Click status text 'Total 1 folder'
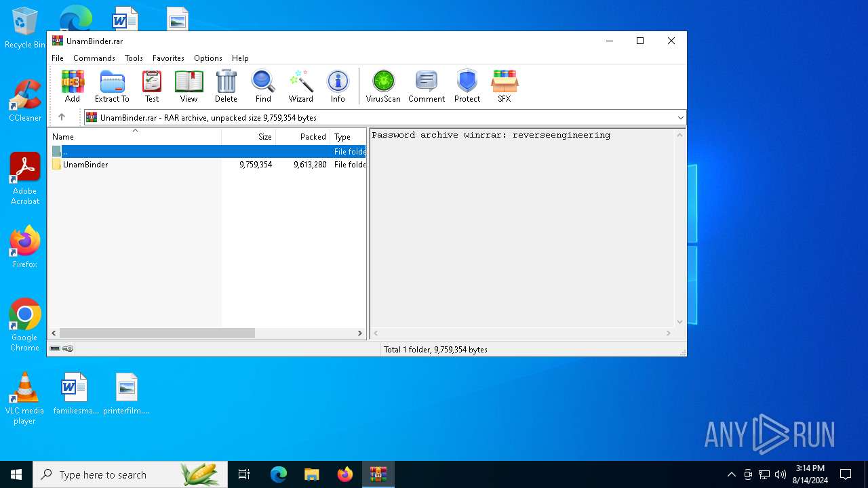This screenshot has height=488, width=868. click(435, 350)
